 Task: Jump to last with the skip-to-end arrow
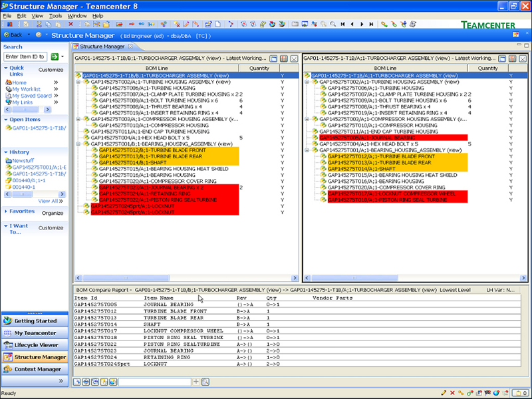coord(372,24)
